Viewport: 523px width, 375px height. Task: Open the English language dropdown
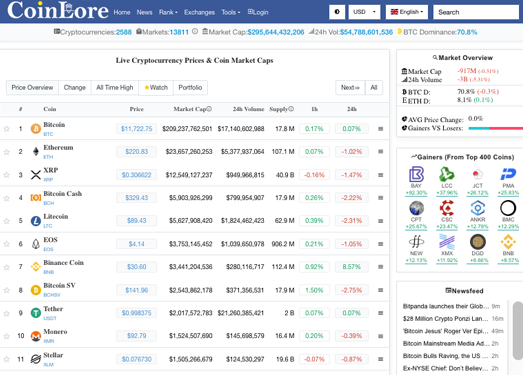[407, 12]
